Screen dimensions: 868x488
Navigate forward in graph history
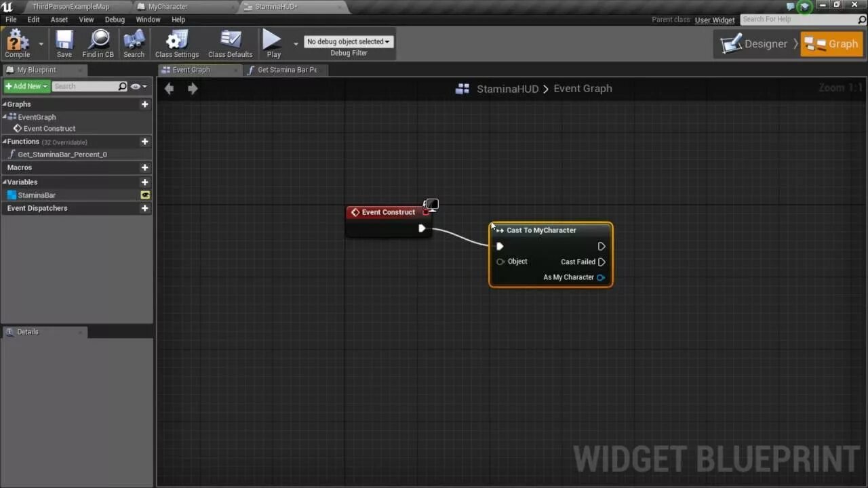coord(193,88)
